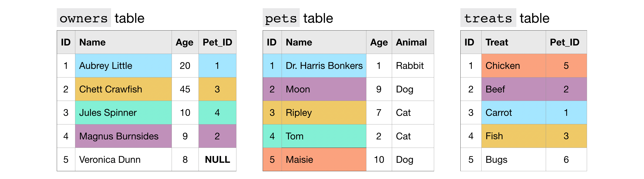The height and width of the screenshot is (179, 644).
Task: Click the NULL Pet_ID cell
Action: coord(217,160)
